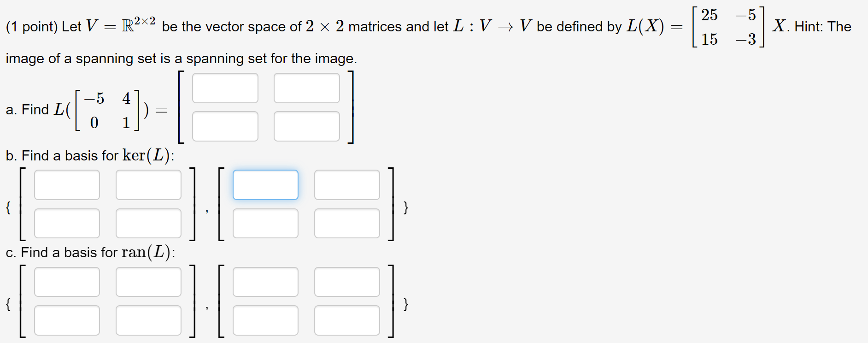Select top-right box of first ker(L) basis matrix
This screenshot has height=343, width=868.
[148, 185]
